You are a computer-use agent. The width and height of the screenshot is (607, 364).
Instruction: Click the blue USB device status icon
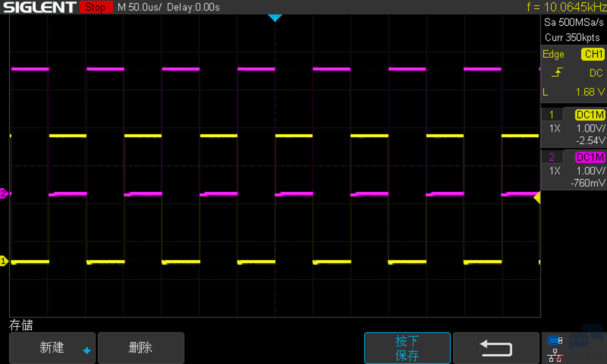coord(555,340)
